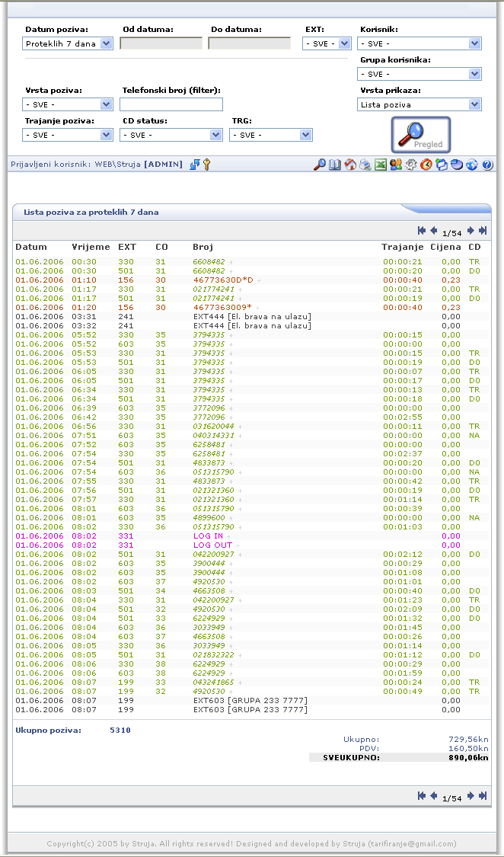The width and height of the screenshot is (504, 857).
Task: Click the Cijena column header
Action: coord(446,247)
